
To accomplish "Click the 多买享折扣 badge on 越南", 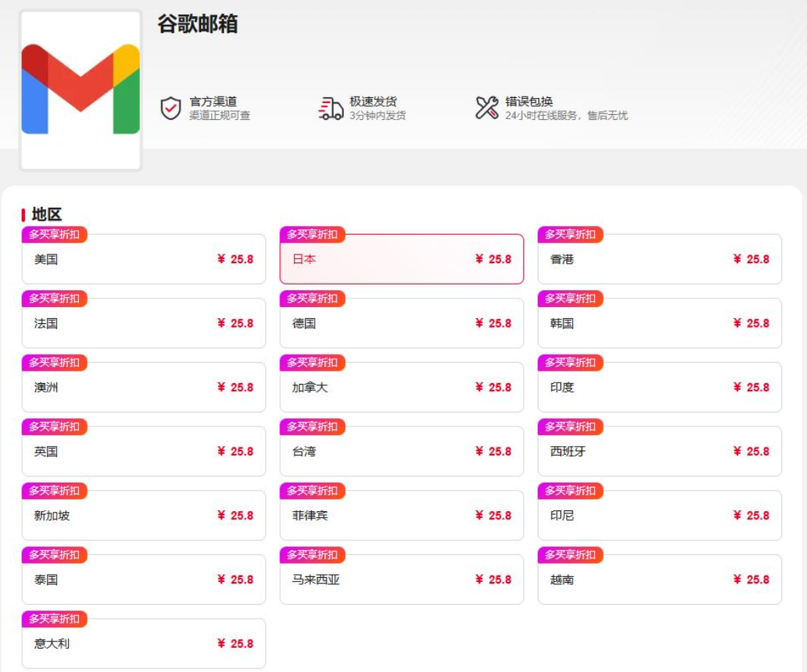I will [x=570, y=555].
